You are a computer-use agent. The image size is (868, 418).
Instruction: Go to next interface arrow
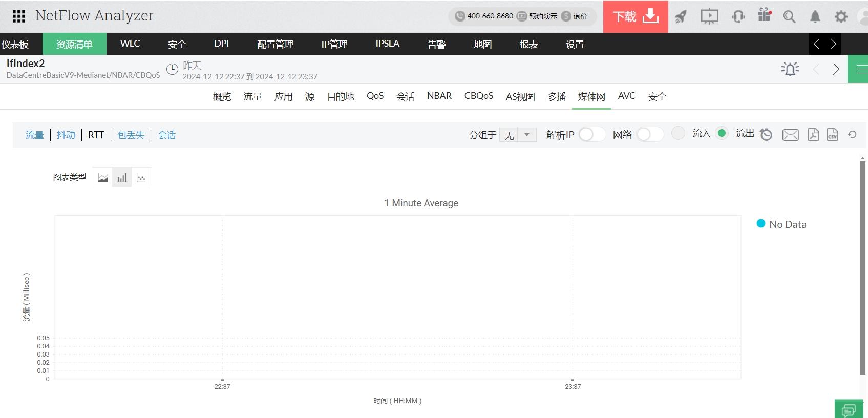[x=836, y=69]
